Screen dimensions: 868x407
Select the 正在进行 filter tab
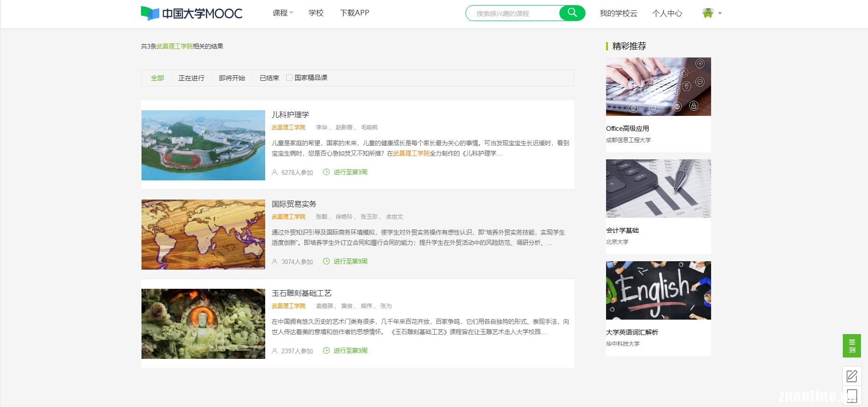pos(191,78)
